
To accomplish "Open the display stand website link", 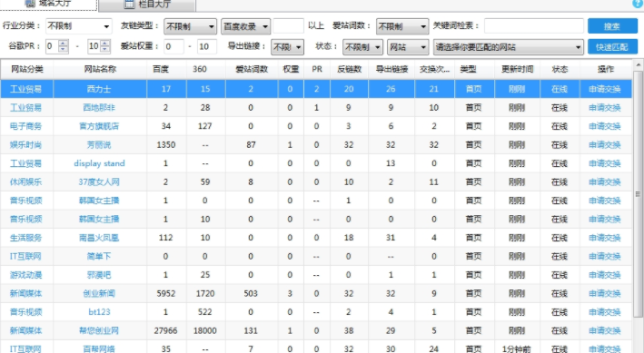I will coord(99,163).
